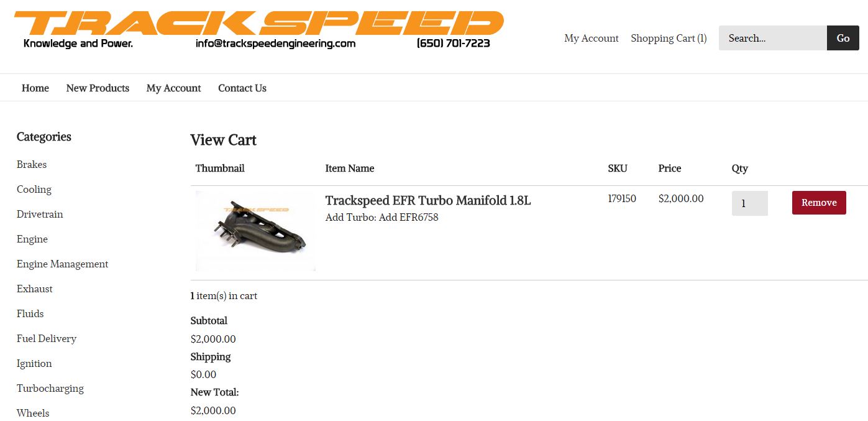Go to Home in navigation bar
This screenshot has height=421, width=868.
35,88
